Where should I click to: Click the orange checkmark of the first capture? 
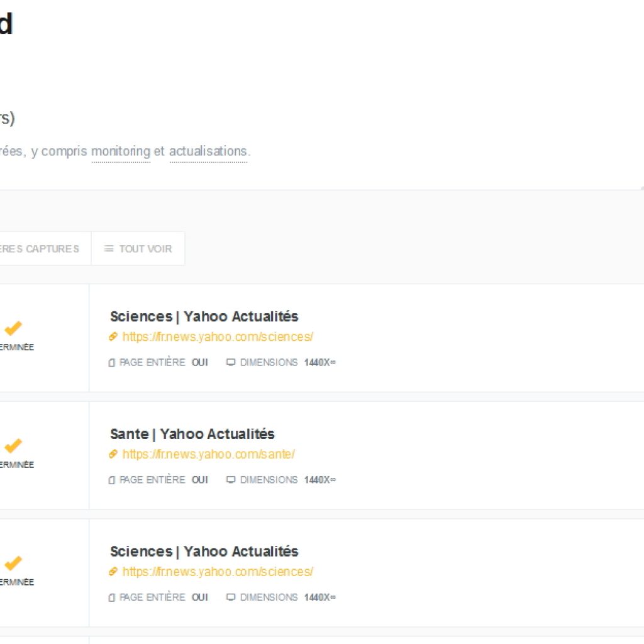click(x=13, y=328)
